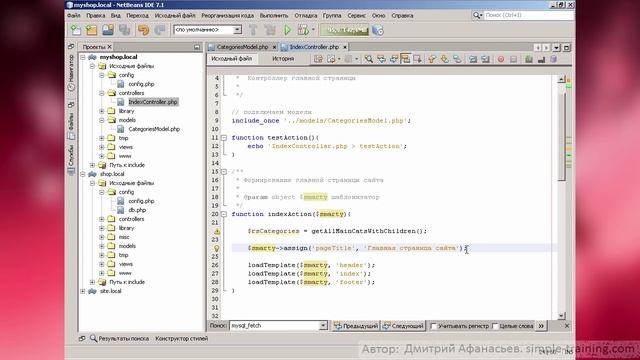Click the New File toolbar icon
This screenshot has height=360, width=640.
(x=76, y=30)
